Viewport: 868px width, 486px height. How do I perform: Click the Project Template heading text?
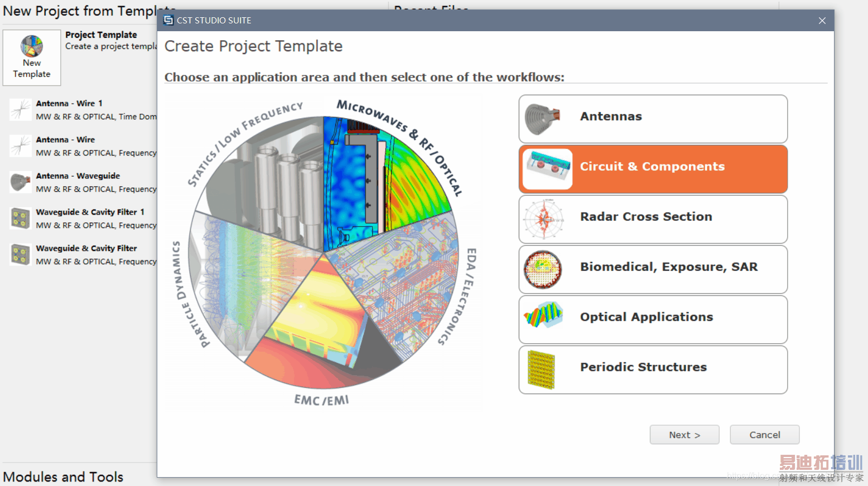pos(101,35)
